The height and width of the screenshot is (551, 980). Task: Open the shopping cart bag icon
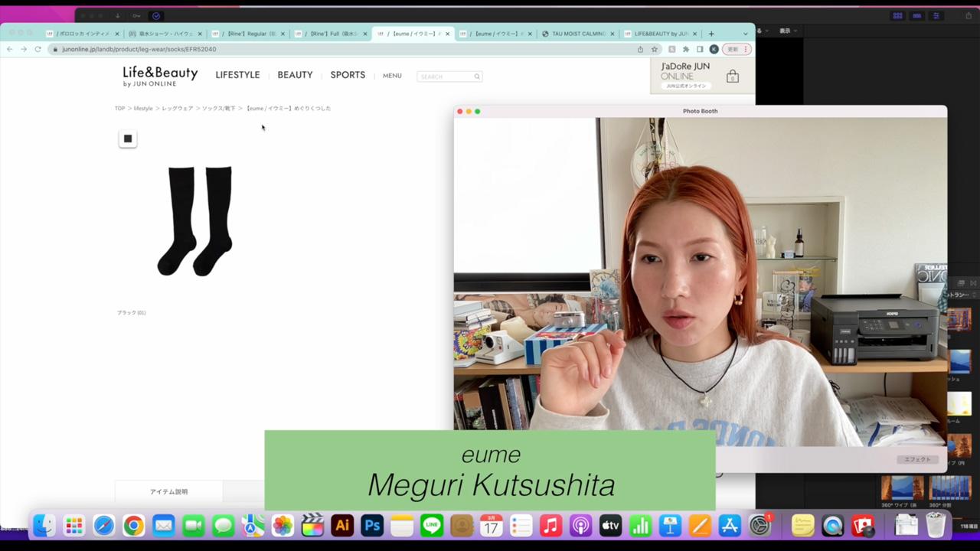click(733, 77)
